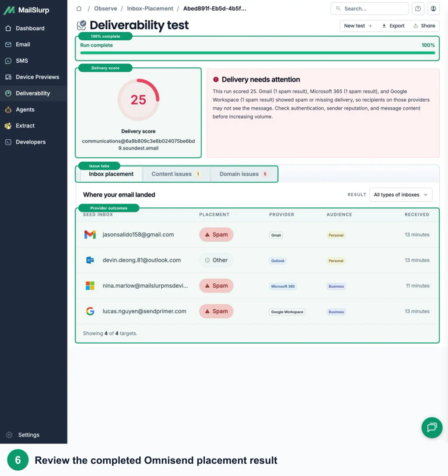Go to the SMS sidebar section
The height and width of the screenshot is (476, 448).
33,61
